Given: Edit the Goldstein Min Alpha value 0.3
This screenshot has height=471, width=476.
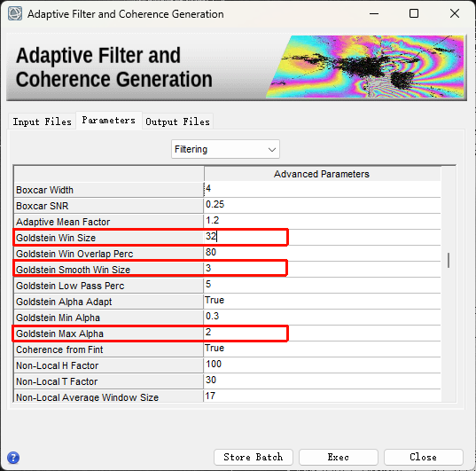Looking at the screenshot, I should pyautogui.click(x=322, y=317).
